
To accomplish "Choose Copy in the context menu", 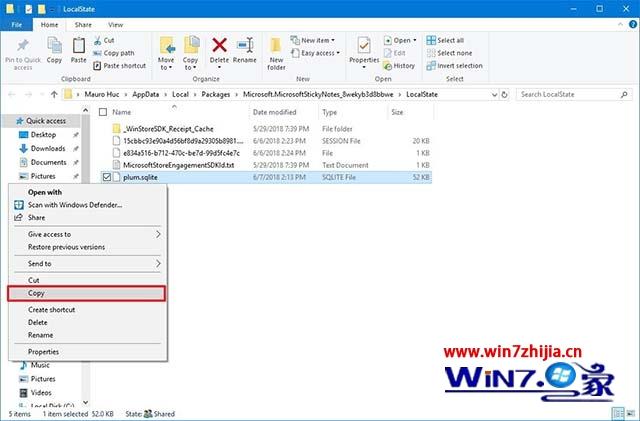I will [x=87, y=294].
